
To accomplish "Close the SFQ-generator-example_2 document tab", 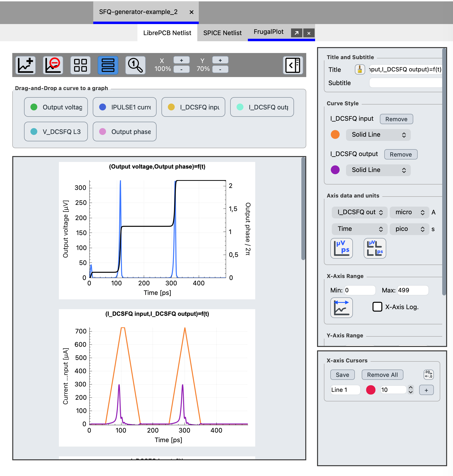I will coord(192,12).
